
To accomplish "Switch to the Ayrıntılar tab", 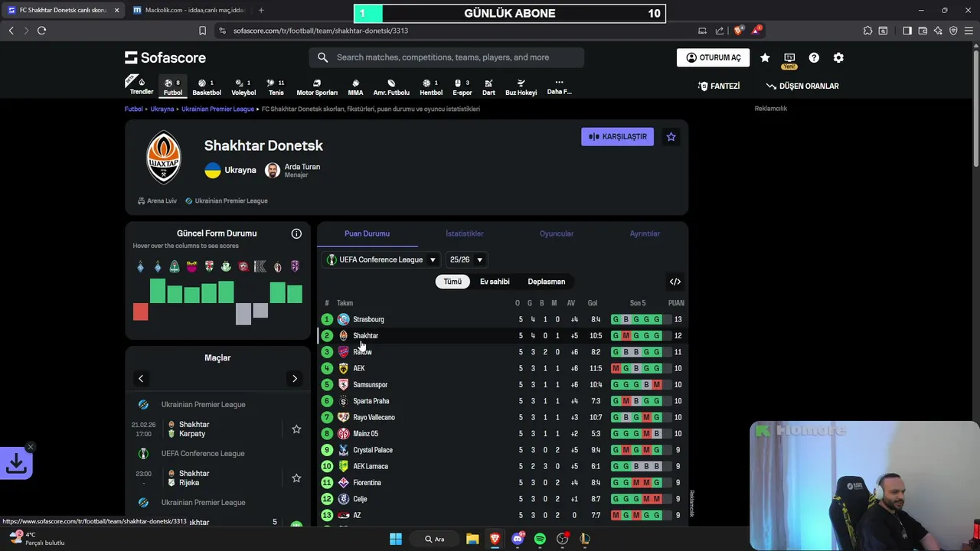I will (x=645, y=233).
